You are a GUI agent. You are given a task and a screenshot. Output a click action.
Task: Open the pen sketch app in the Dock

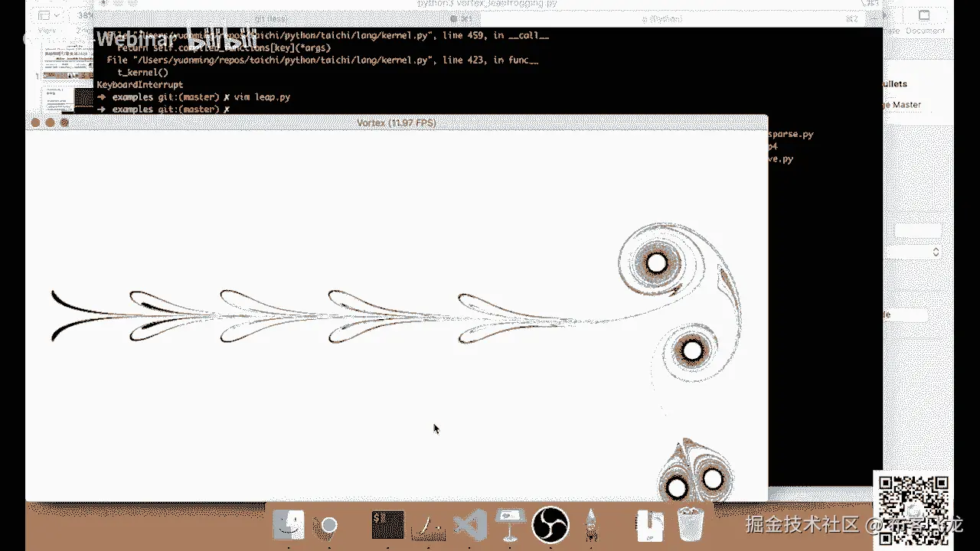[429, 527]
